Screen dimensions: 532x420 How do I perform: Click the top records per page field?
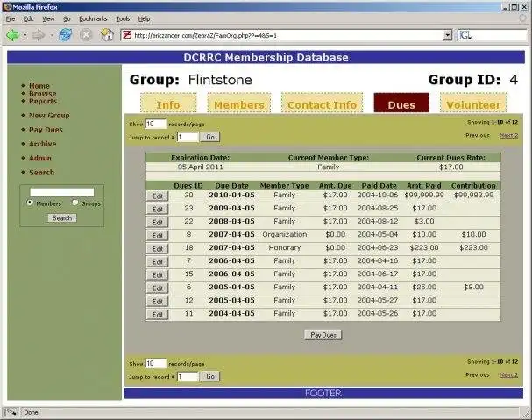[x=156, y=124]
